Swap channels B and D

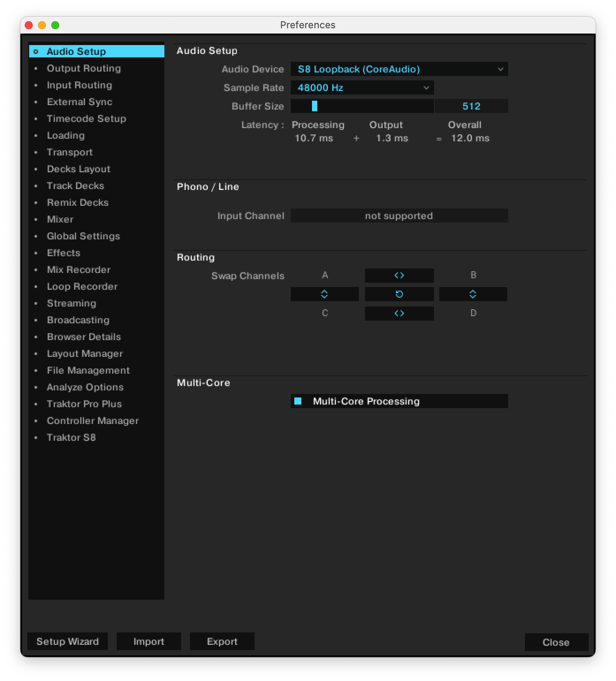click(473, 294)
